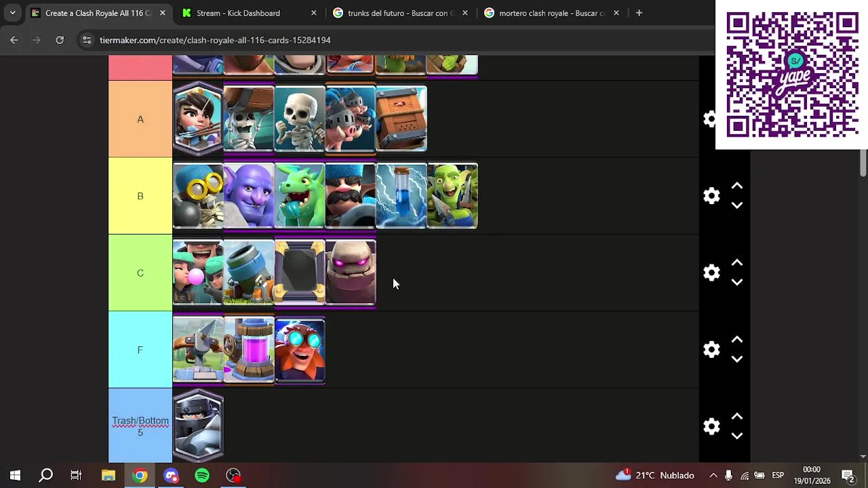
Task: Select the bubblegum Rascals card in tier C
Action: click(x=198, y=272)
